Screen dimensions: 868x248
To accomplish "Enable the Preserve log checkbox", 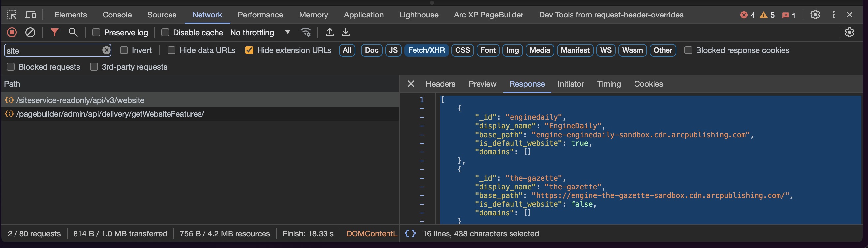I will pyautogui.click(x=96, y=32).
